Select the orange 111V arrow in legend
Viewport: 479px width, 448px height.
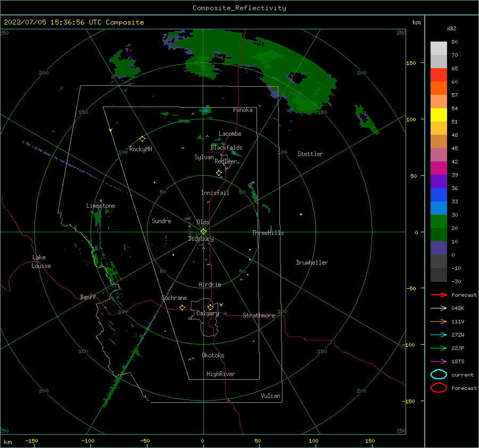(x=439, y=321)
